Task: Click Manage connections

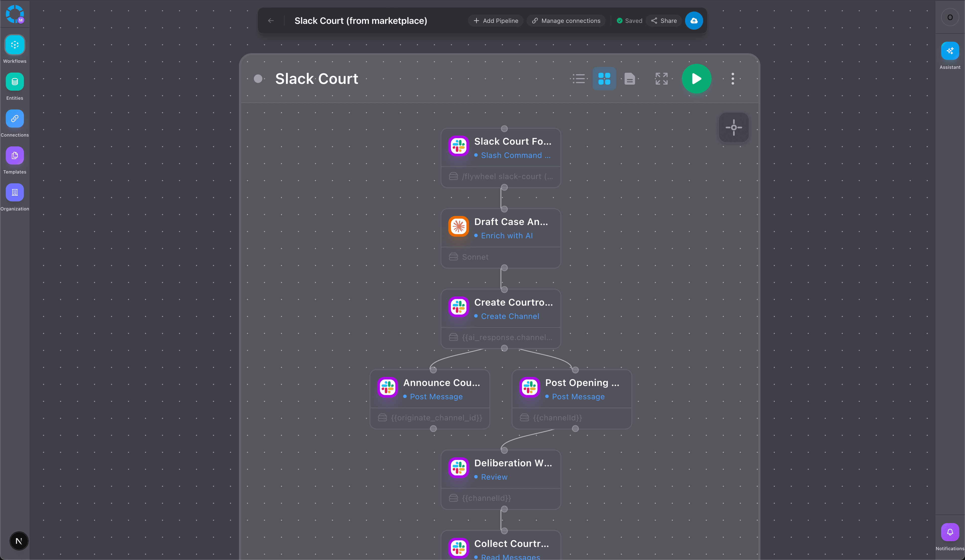Action: pos(566,21)
